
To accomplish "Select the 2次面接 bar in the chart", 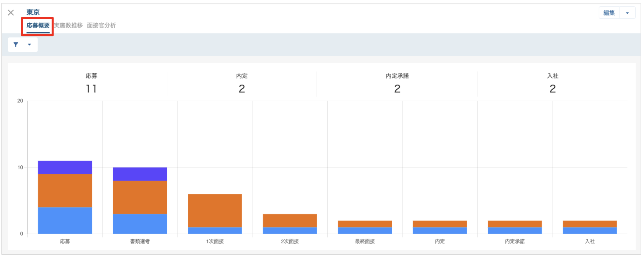I will (290, 224).
